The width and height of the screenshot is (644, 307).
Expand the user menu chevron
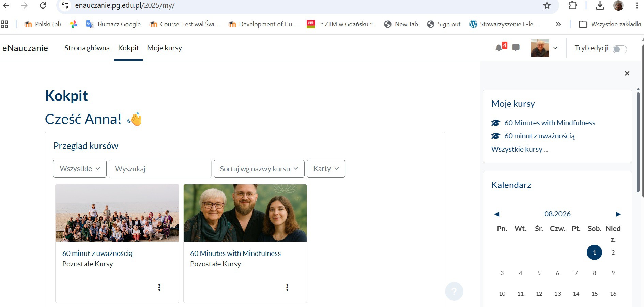(x=555, y=48)
